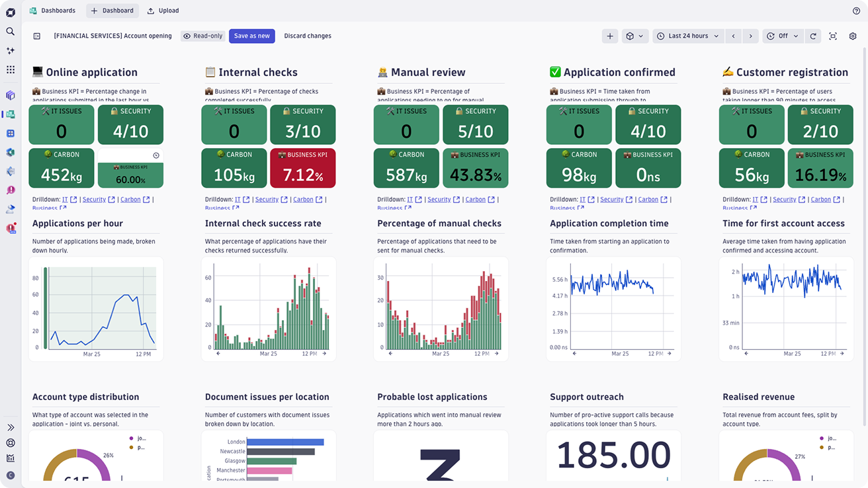The image size is (868, 488).
Task: Open dashboard settings gear
Action: coord(853,36)
